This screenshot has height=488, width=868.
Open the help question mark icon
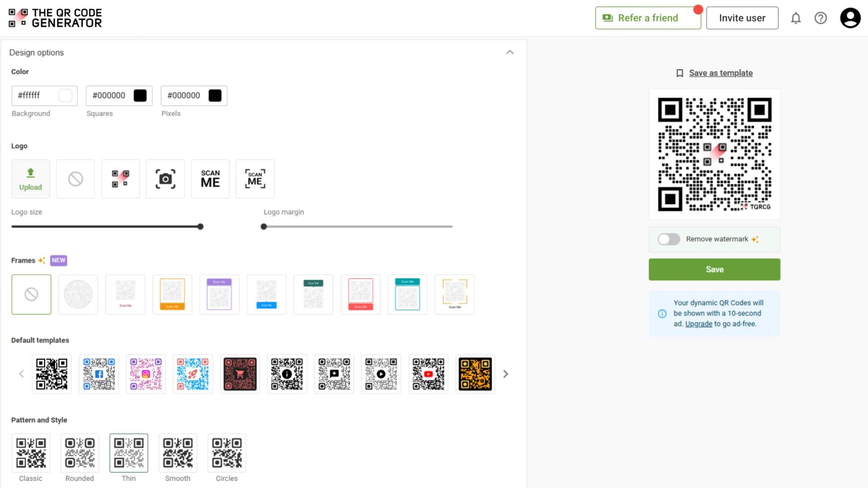[x=821, y=18]
